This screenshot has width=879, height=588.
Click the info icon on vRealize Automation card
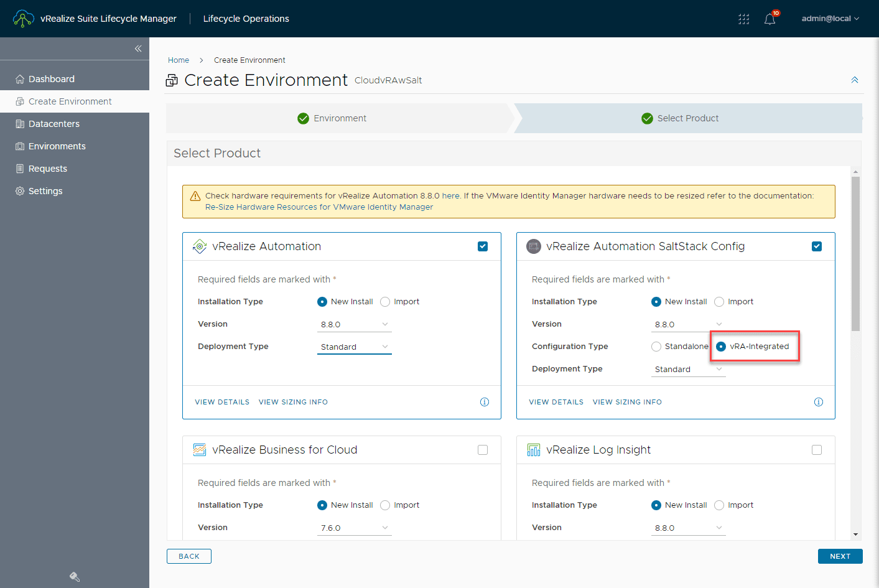485,402
